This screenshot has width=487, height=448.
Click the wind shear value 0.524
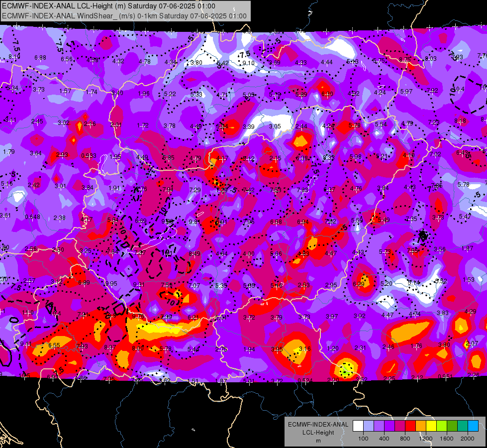305,380
